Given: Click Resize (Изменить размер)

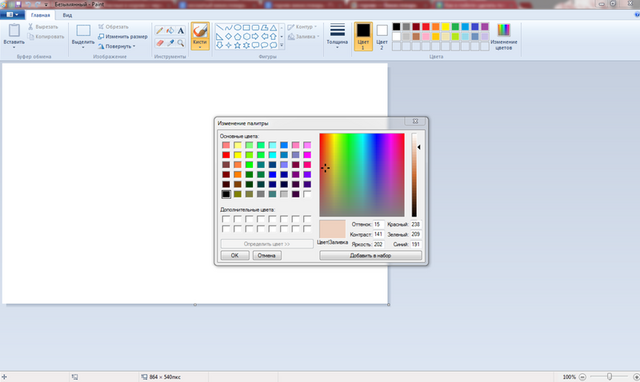Looking at the screenshot, I should tap(122, 37).
